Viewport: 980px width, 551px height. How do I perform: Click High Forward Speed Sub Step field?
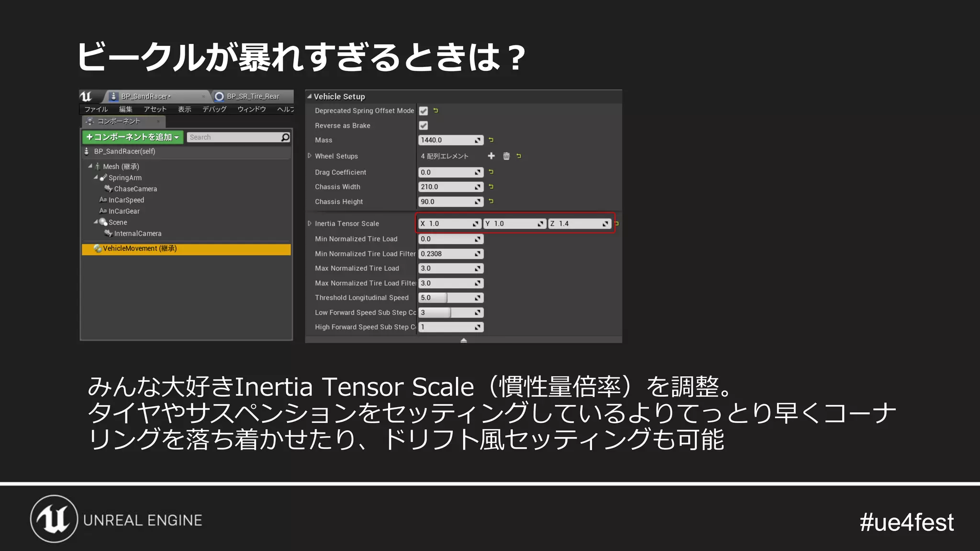pos(451,327)
